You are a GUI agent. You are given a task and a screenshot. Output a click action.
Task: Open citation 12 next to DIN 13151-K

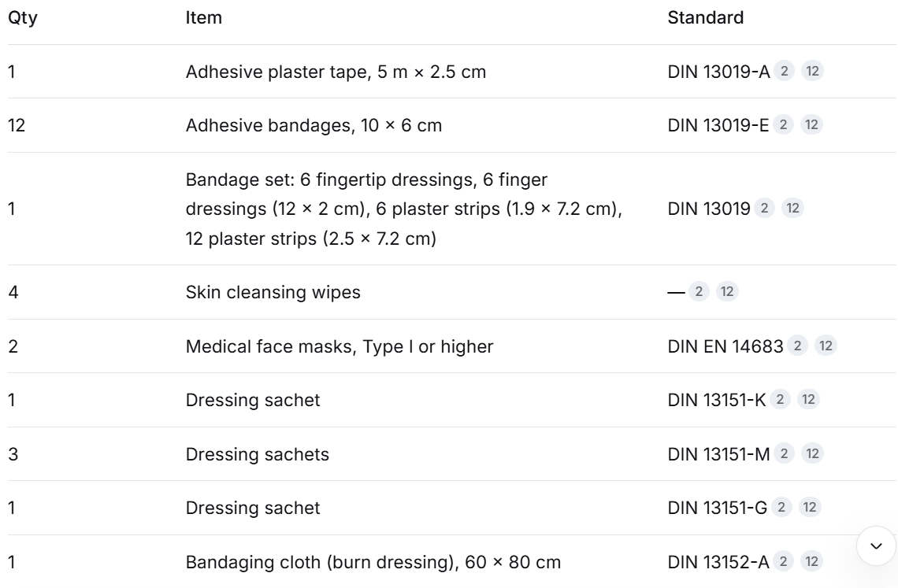pos(808,399)
